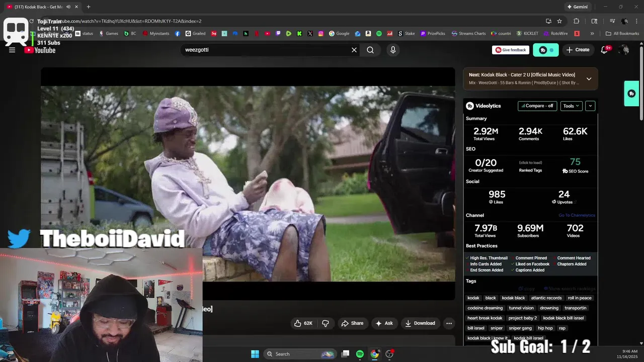Like the video with thumbs up

tap(303, 323)
